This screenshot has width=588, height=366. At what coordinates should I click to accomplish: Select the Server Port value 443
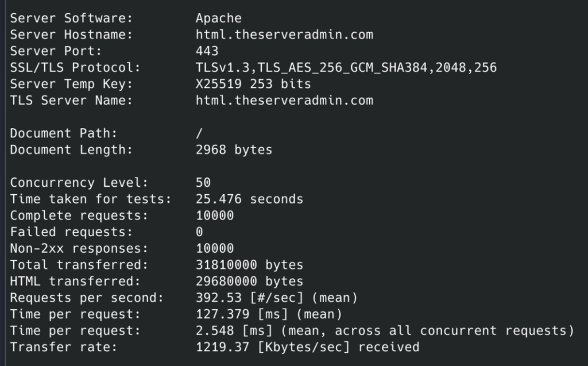click(207, 51)
